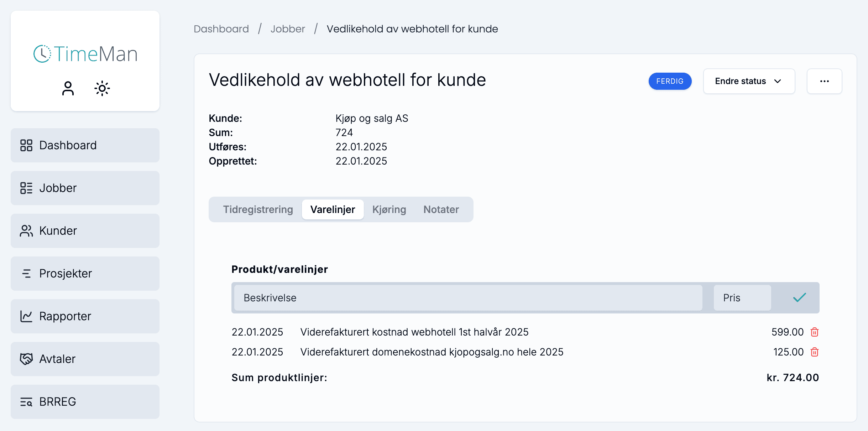Open BRREG search in the sidebar

coord(85,402)
